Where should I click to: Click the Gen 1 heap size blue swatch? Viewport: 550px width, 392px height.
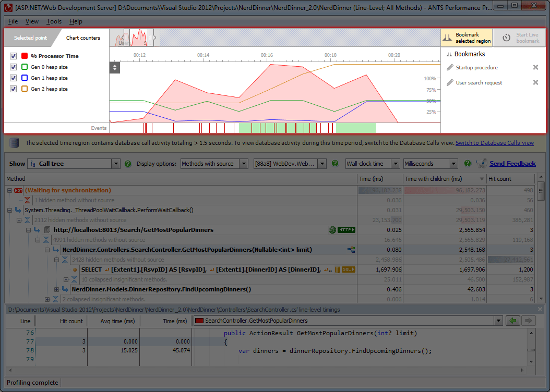click(x=25, y=78)
